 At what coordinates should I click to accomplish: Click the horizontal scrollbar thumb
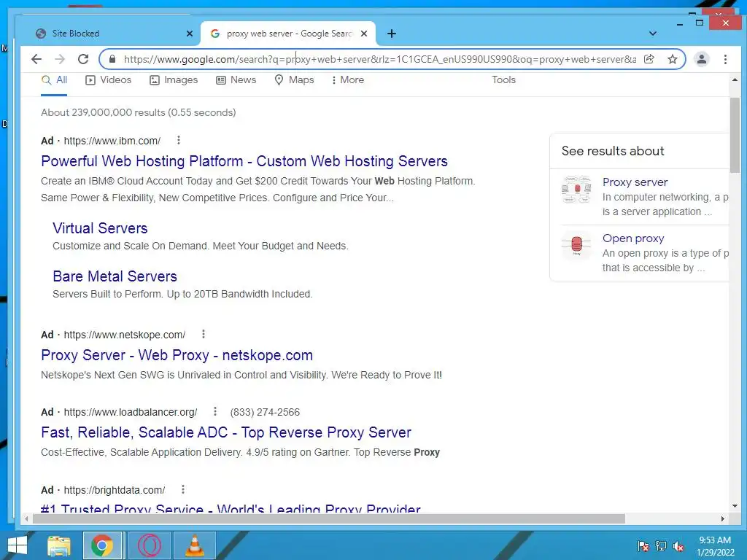click(x=329, y=518)
